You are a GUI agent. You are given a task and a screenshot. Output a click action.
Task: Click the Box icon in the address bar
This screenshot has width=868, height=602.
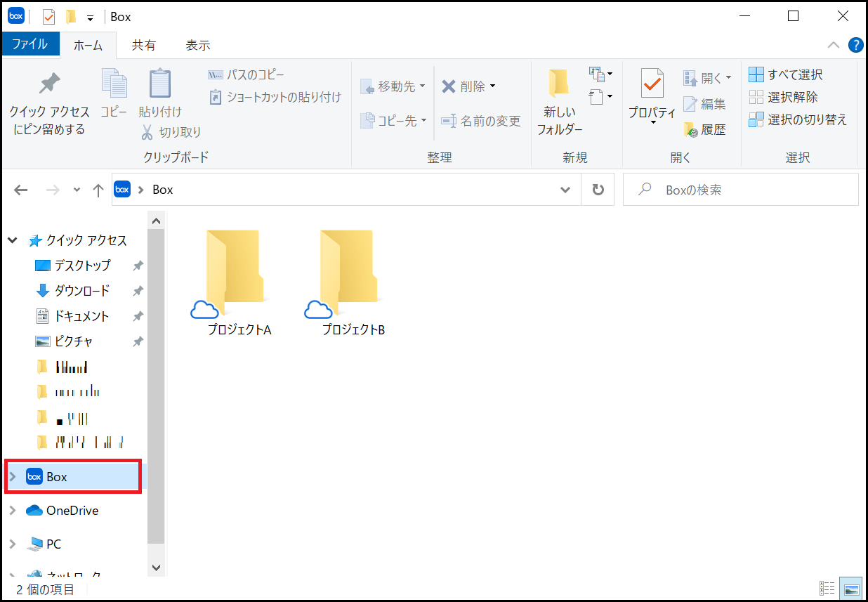[122, 190]
